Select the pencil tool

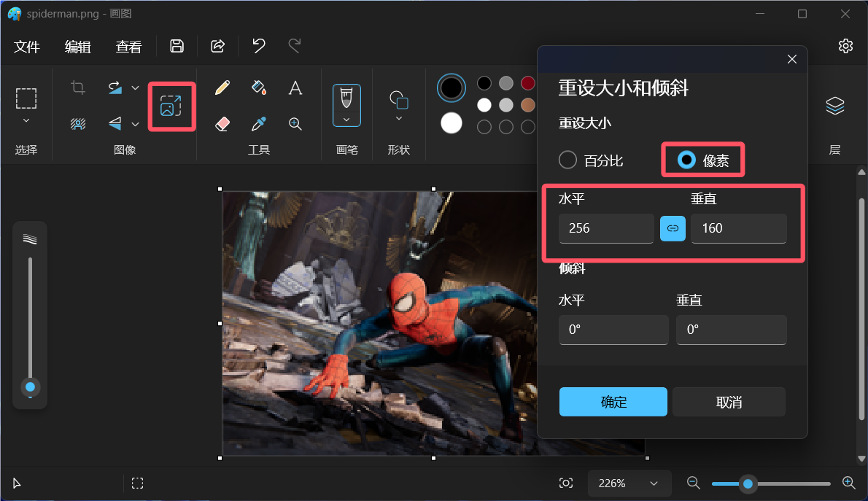click(222, 88)
